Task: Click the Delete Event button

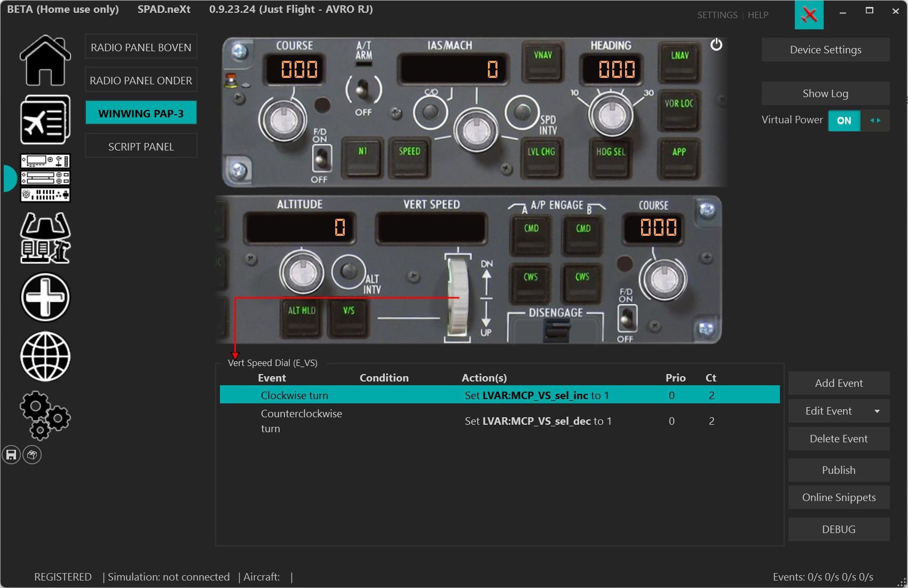Action: coord(839,439)
